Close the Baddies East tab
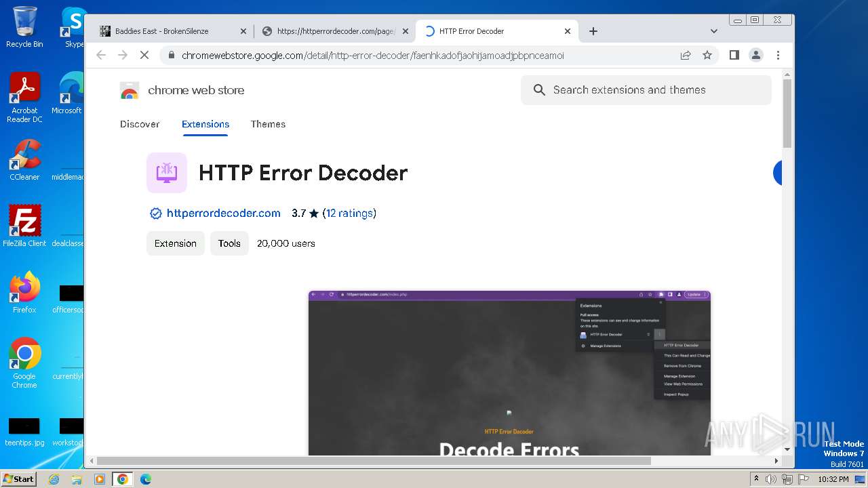The height and width of the screenshot is (488, 868). pos(243,31)
